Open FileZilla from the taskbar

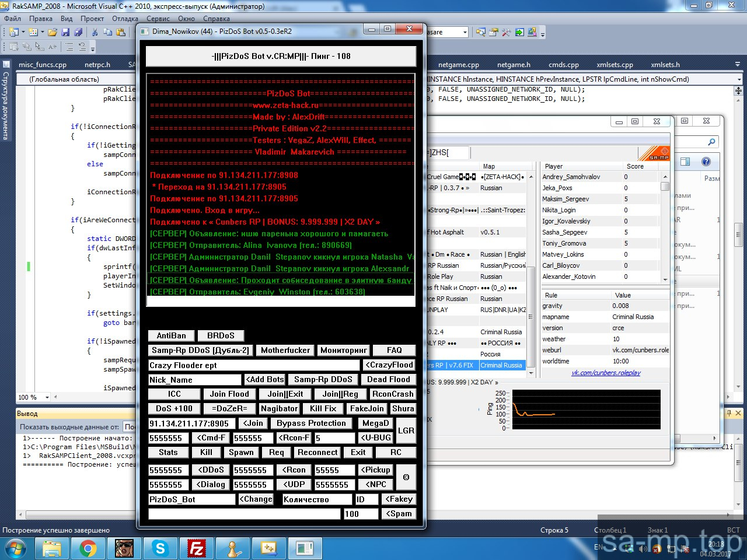(197, 548)
